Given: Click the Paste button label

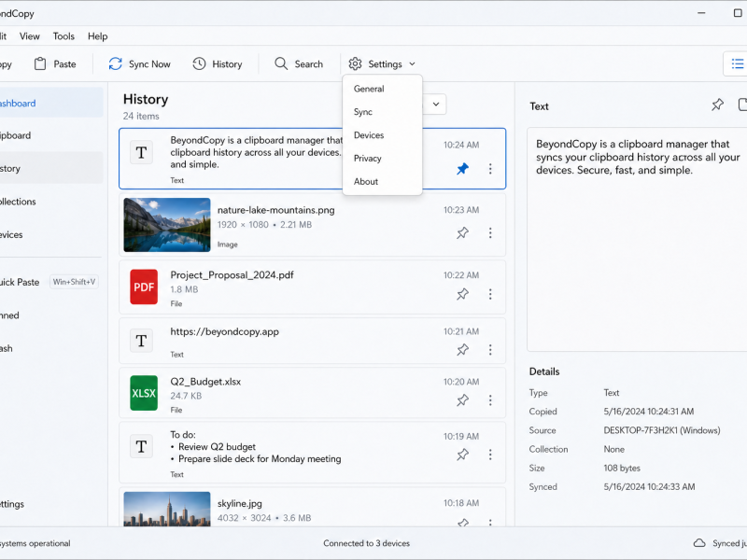Looking at the screenshot, I should 64,63.
